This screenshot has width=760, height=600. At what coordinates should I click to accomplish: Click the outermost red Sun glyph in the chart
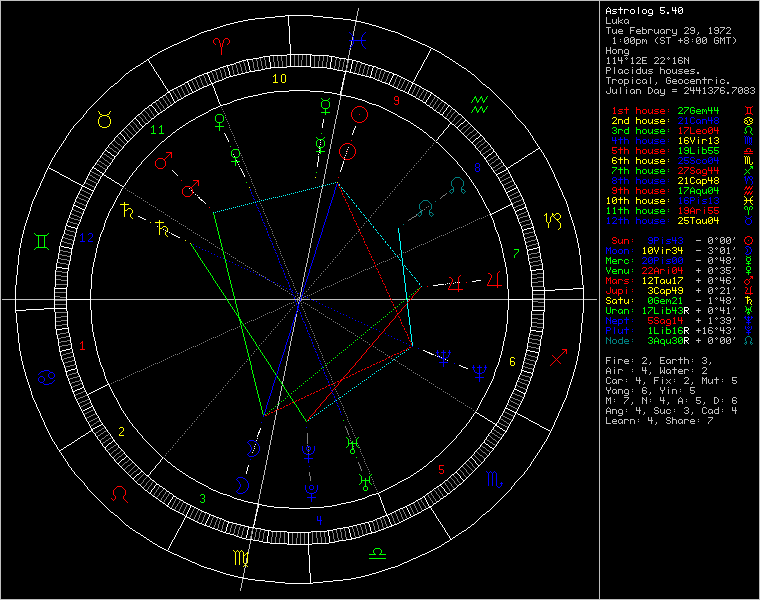pos(359,114)
